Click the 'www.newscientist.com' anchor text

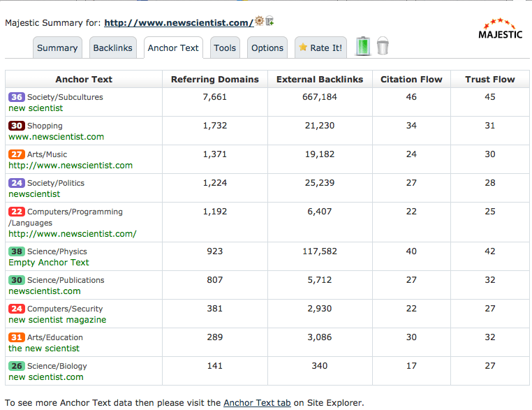tap(57, 137)
